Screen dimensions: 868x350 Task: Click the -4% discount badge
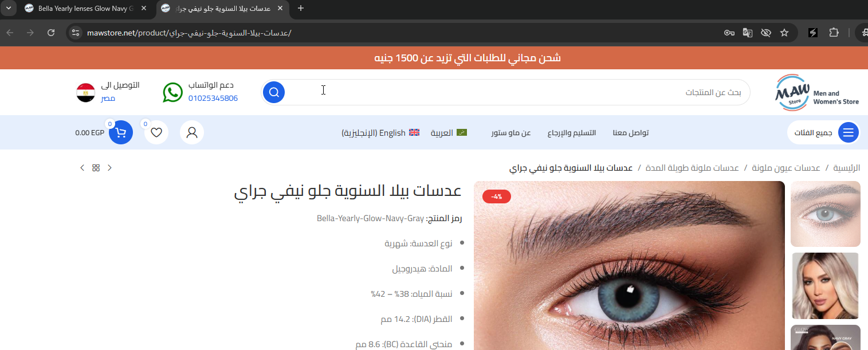[x=497, y=196]
